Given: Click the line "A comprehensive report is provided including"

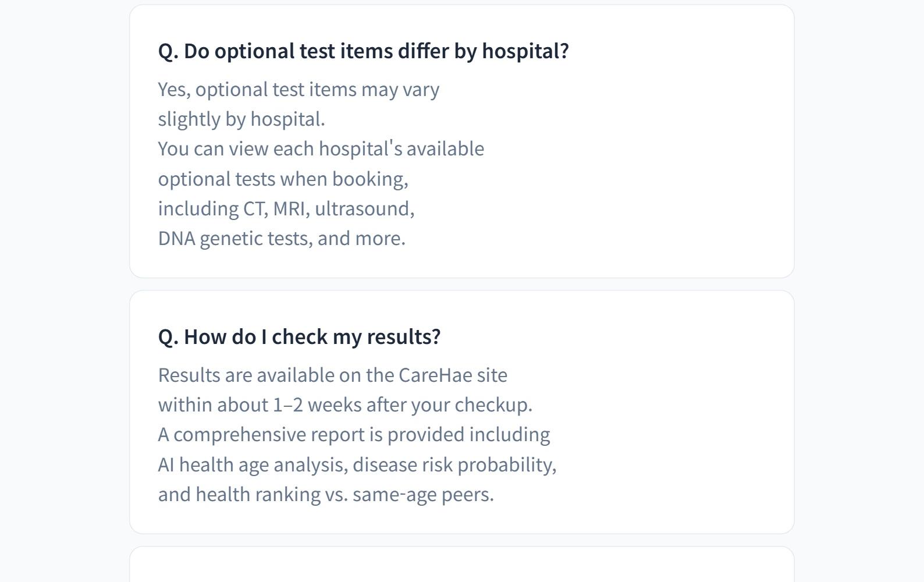Looking at the screenshot, I should click(354, 435).
